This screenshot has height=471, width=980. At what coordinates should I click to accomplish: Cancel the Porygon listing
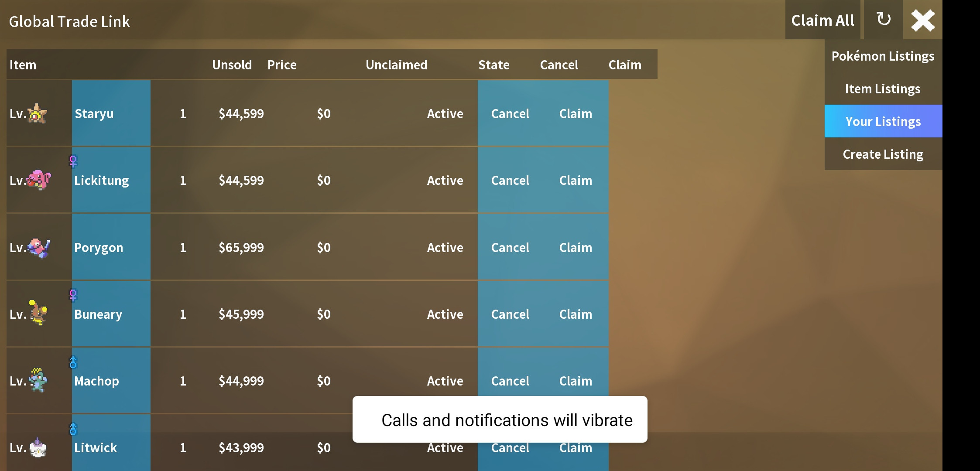(509, 246)
